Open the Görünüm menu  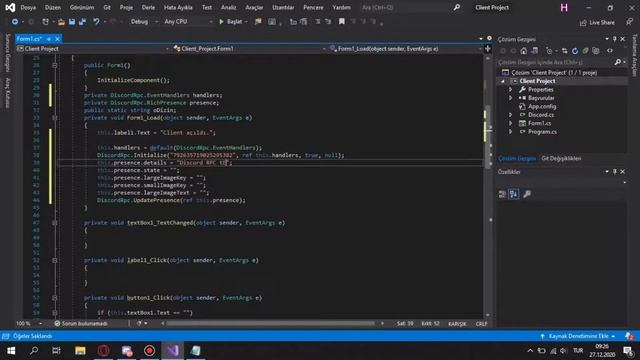[x=82, y=7]
